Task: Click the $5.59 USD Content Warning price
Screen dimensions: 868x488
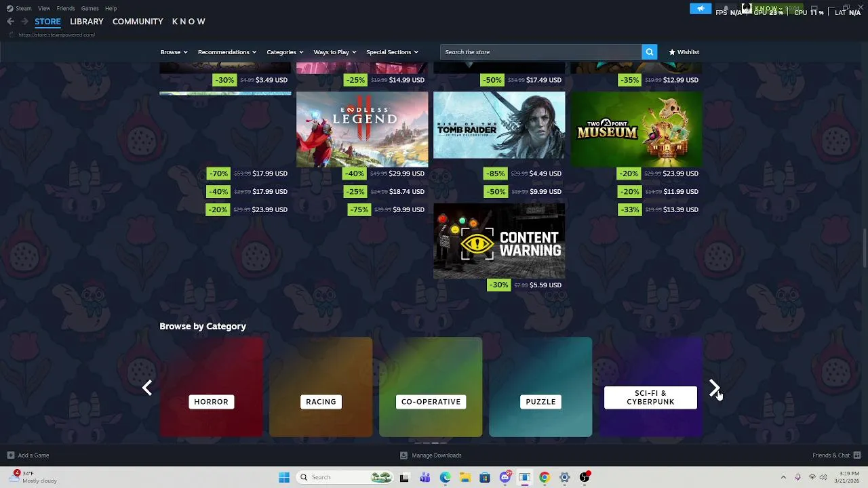Action: click(545, 285)
